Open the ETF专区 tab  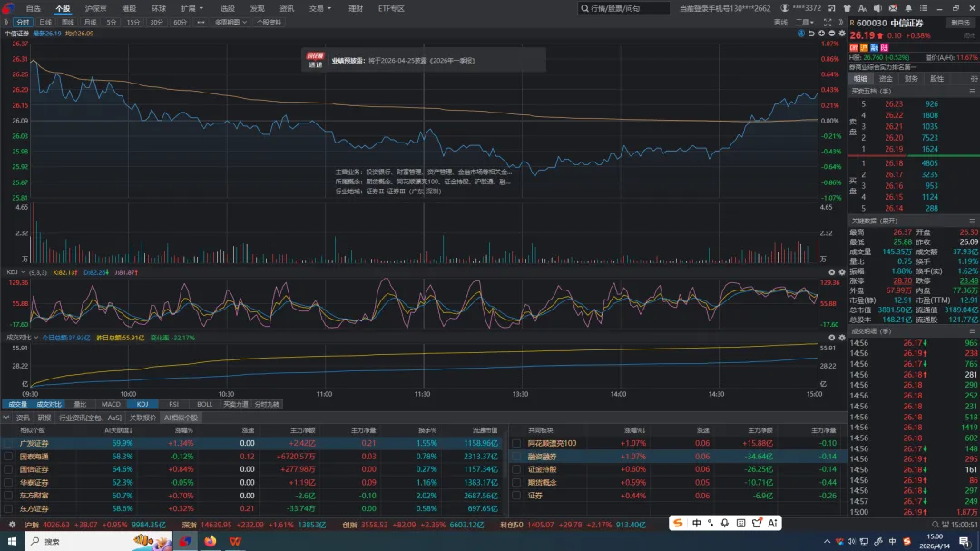(x=391, y=9)
